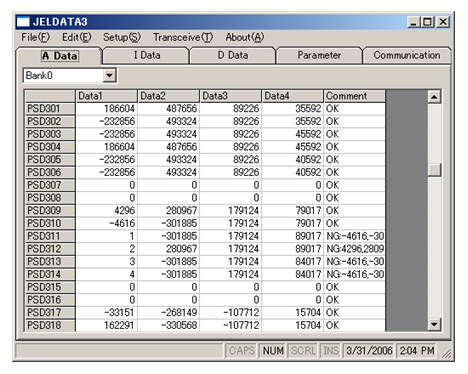Select row header PSD307
The image size is (468, 374).
pyautogui.click(x=50, y=185)
